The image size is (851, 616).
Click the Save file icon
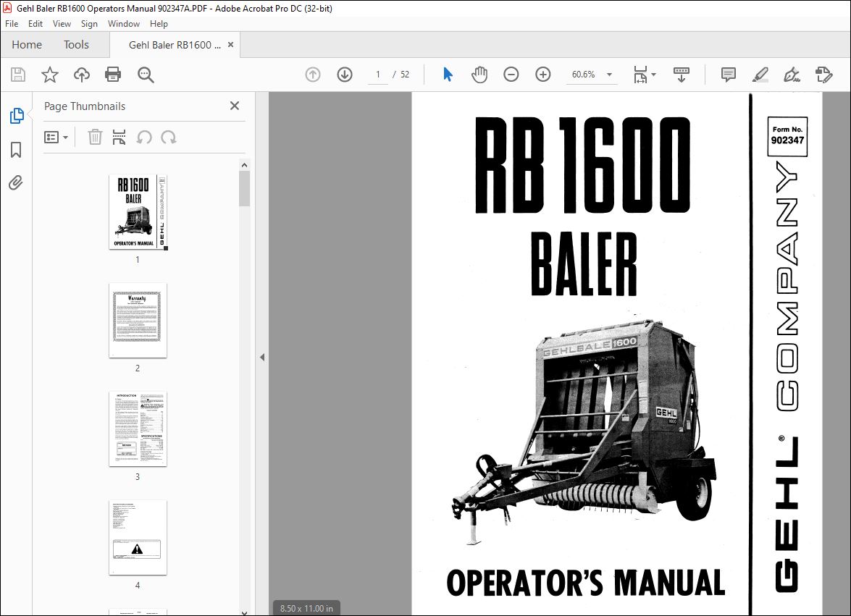[18, 75]
